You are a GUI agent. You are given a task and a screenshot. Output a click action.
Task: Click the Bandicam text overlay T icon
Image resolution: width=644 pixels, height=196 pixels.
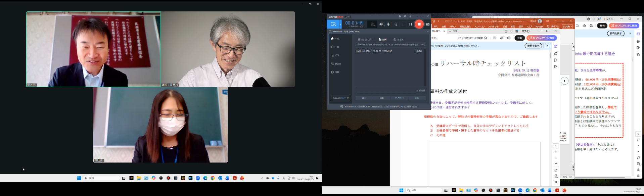click(403, 24)
